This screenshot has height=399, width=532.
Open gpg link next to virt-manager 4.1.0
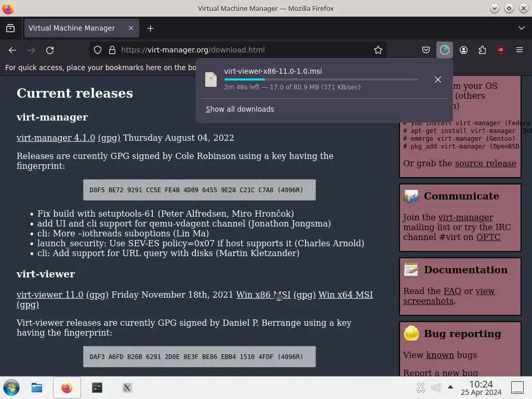pyautogui.click(x=109, y=138)
